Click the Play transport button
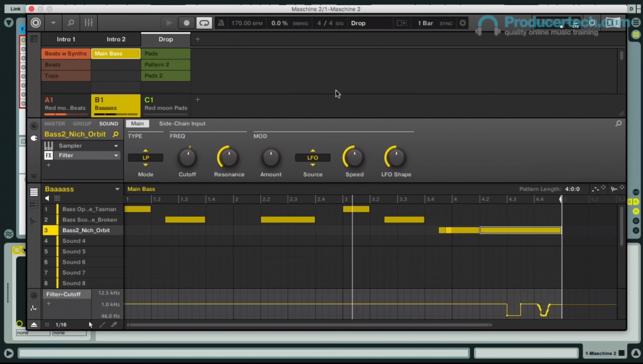The image size is (643, 364). 168,23
